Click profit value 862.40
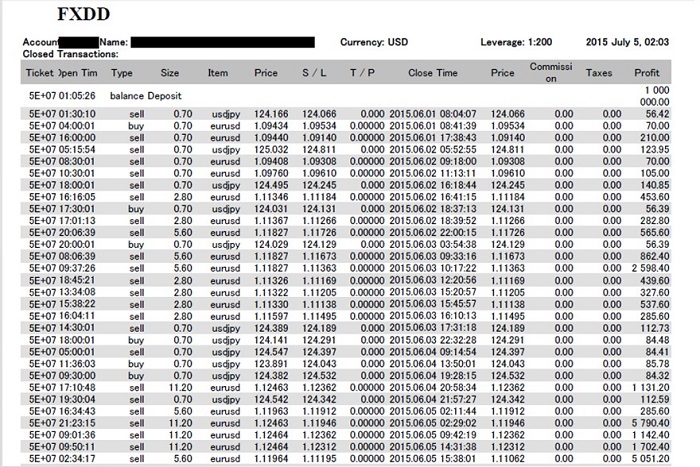The height and width of the screenshot is (467, 700). (x=654, y=256)
